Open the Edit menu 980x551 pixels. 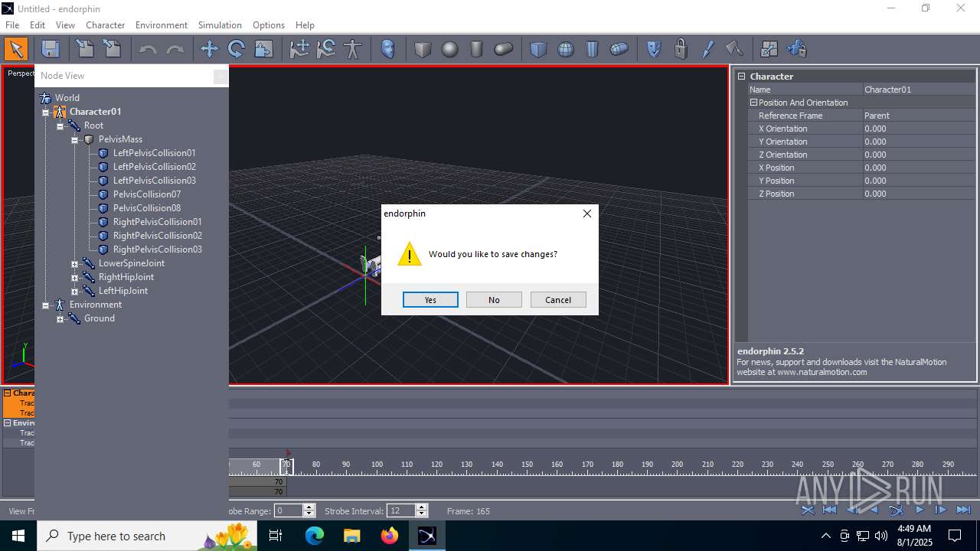(38, 25)
